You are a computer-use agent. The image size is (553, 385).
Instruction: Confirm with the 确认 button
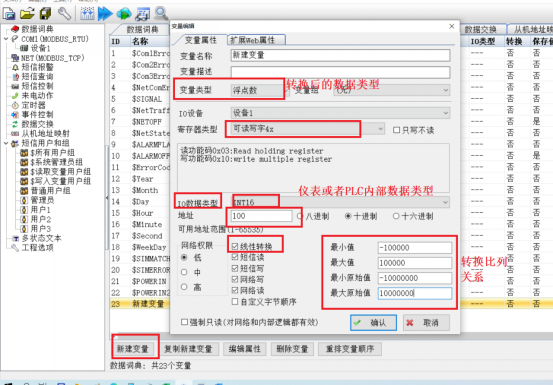coord(373,323)
